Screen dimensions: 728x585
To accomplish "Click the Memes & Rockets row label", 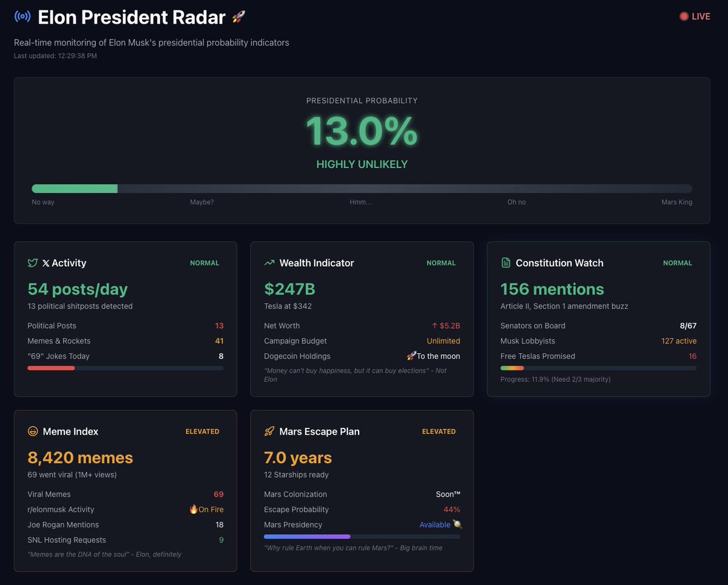I will pyautogui.click(x=59, y=341).
